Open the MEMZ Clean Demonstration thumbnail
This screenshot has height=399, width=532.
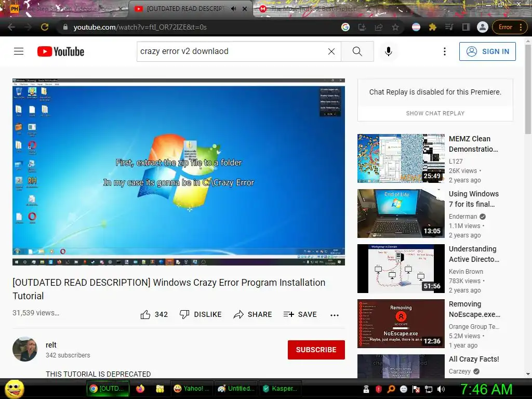[x=401, y=158]
